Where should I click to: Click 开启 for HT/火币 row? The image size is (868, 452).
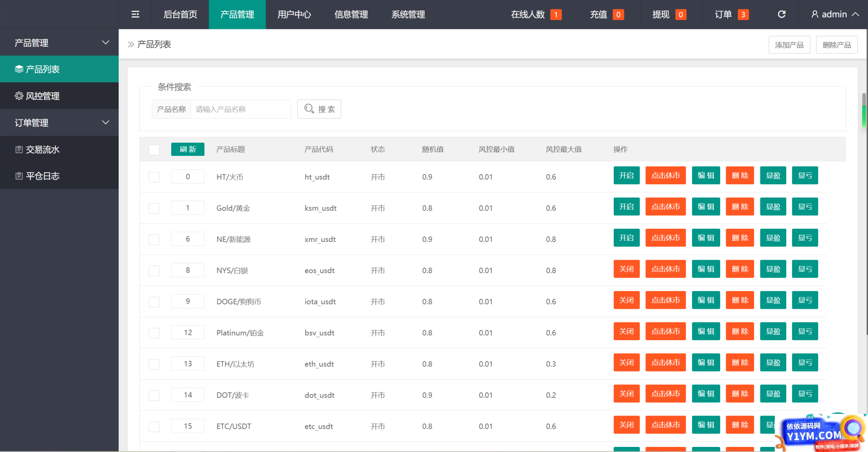[626, 175]
